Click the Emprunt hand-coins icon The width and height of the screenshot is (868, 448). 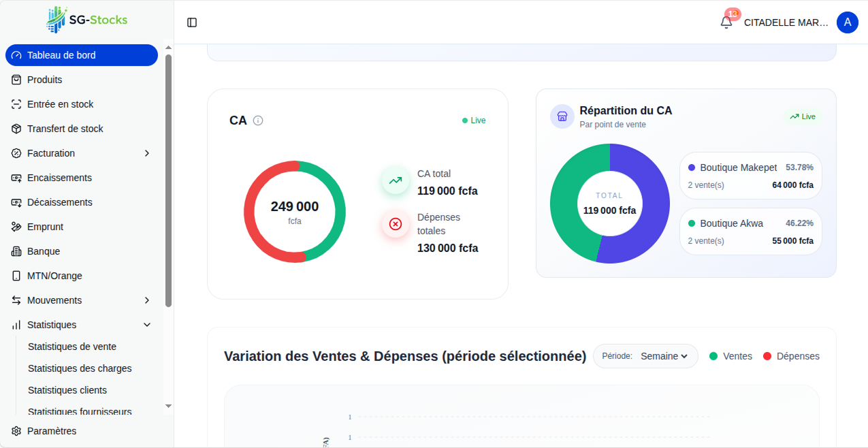[x=16, y=227]
